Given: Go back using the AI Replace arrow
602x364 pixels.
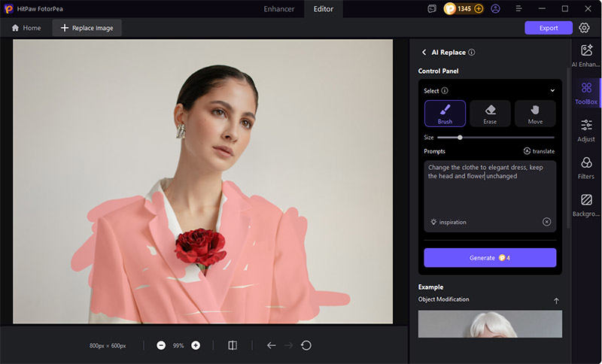Looking at the screenshot, I should (x=424, y=53).
